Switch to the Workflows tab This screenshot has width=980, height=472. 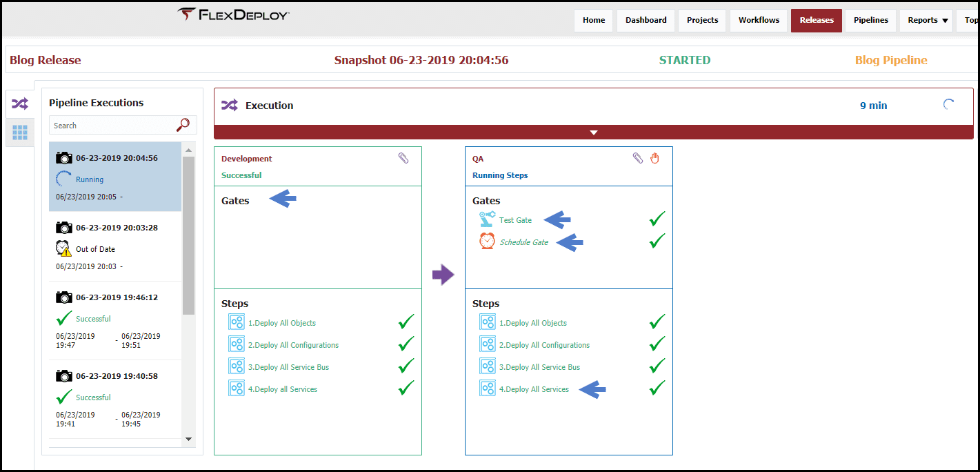tap(759, 20)
